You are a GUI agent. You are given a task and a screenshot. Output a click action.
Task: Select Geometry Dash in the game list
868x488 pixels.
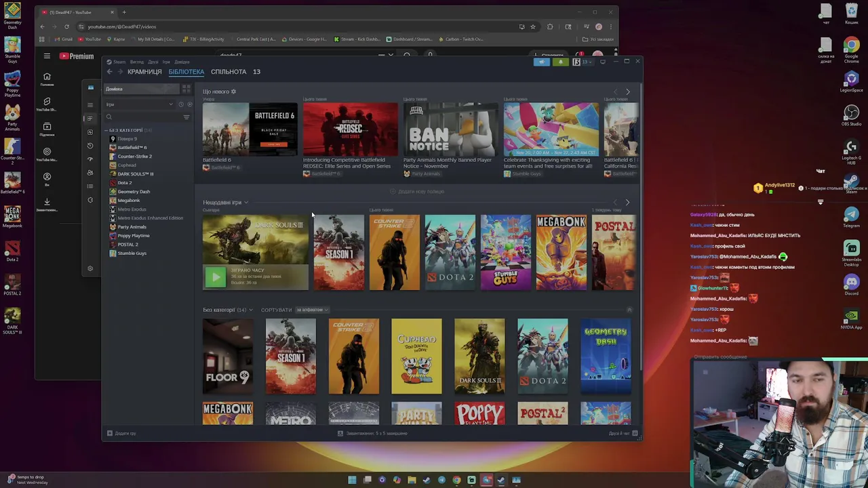point(134,192)
